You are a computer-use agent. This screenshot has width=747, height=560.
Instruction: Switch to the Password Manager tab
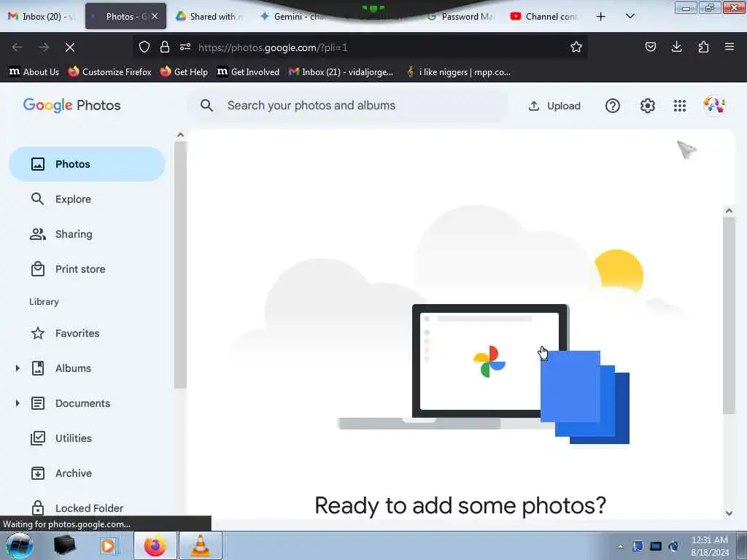(461, 17)
